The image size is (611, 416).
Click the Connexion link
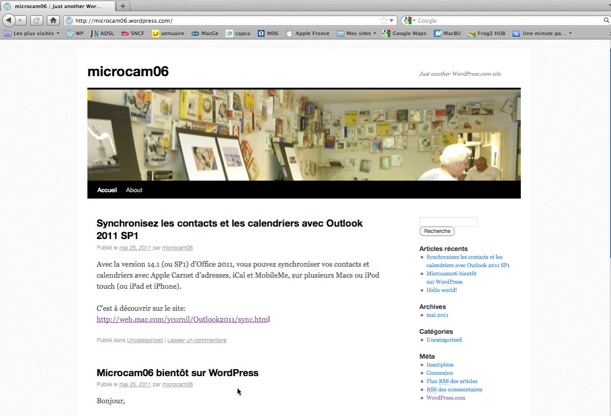point(440,373)
